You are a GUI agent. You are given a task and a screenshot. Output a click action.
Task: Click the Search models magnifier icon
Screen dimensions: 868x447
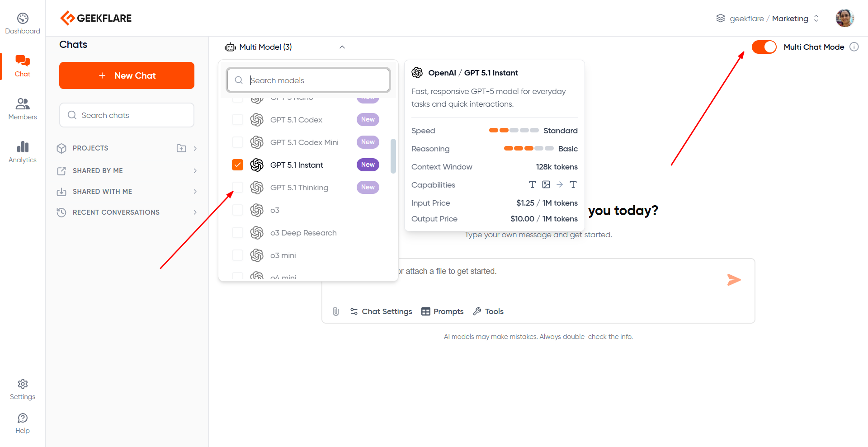click(x=239, y=80)
